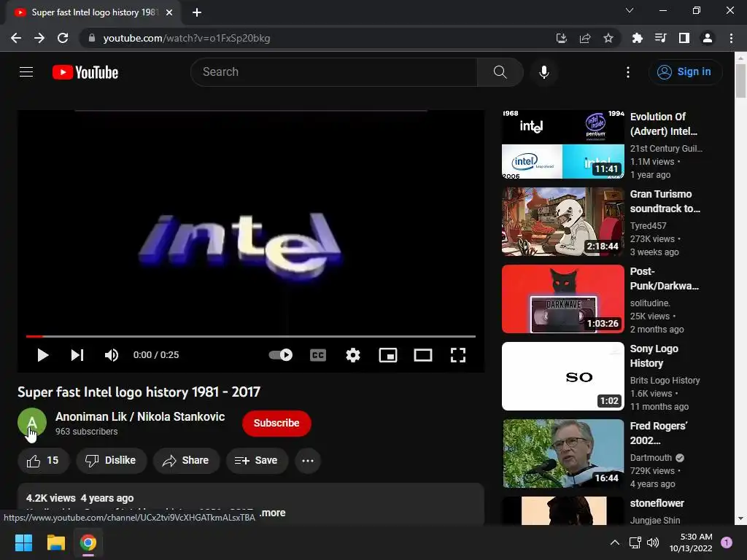The height and width of the screenshot is (560, 747).
Task: Open Chrome profile icon
Action: tap(708, 38)
